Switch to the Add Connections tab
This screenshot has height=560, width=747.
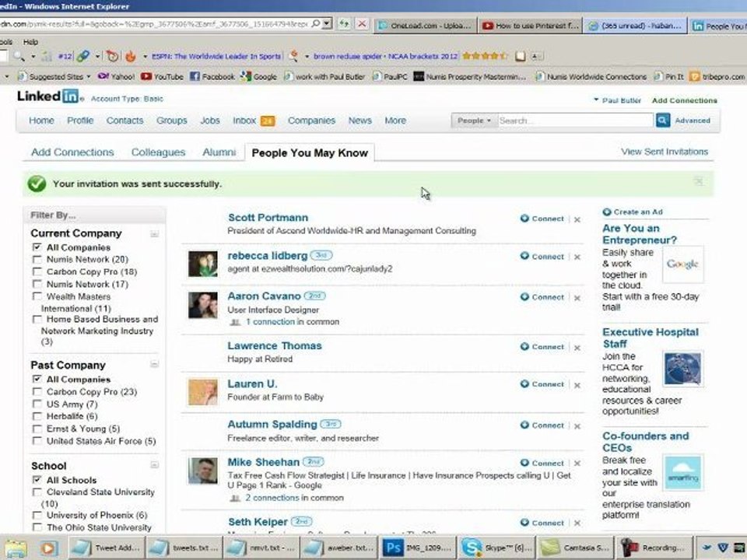tap(72, 152)
